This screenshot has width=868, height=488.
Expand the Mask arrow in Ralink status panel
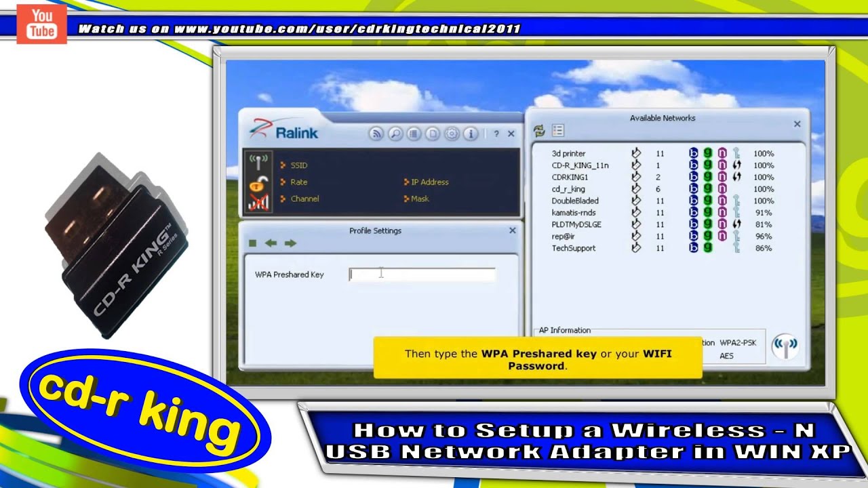click(x=406, y=199)
